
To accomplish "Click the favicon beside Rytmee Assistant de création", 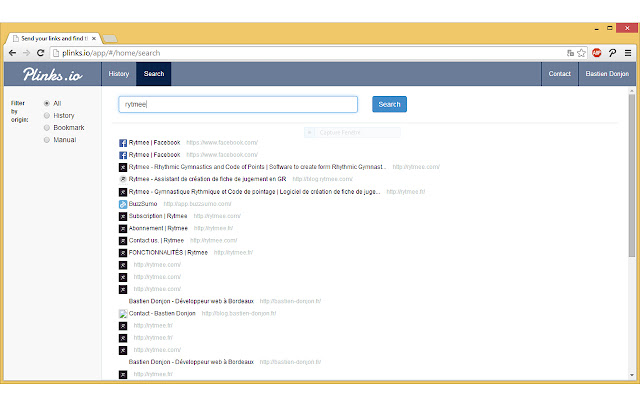I will point(123,180).
